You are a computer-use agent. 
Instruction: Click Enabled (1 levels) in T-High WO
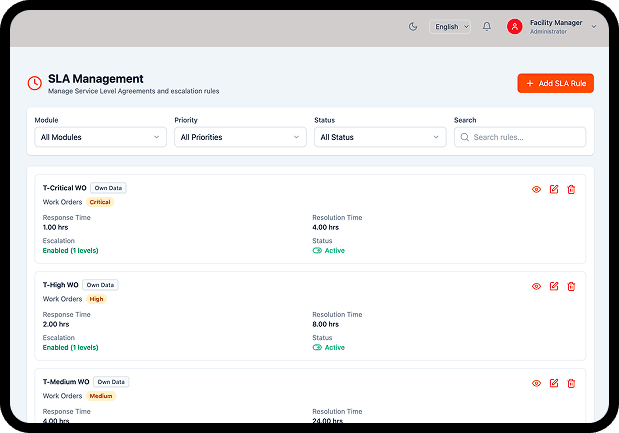tap(70, 348)
